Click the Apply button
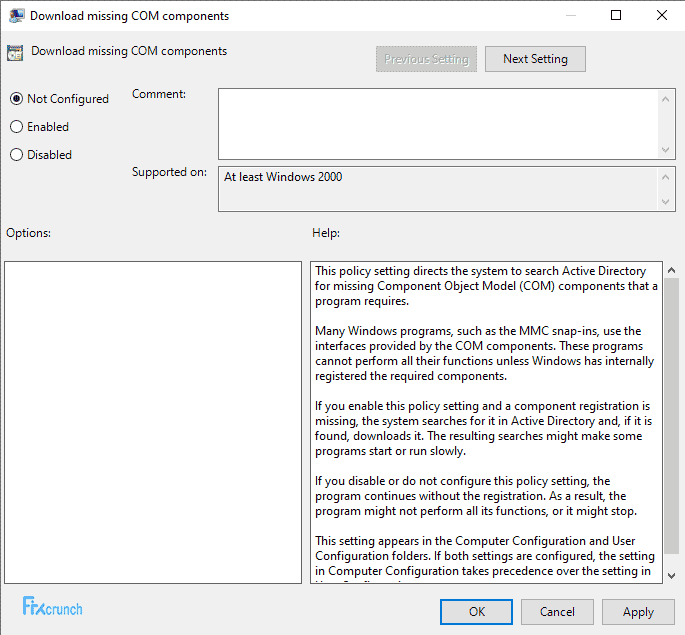Image resolution: width=685 pixels, height=635 pixels. [638, 612]
